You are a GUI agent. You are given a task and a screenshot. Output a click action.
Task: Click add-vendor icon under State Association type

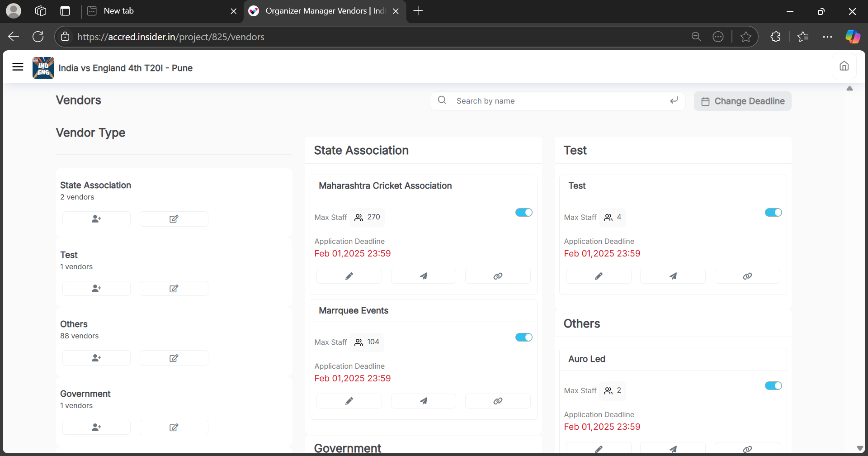[96, 219]
